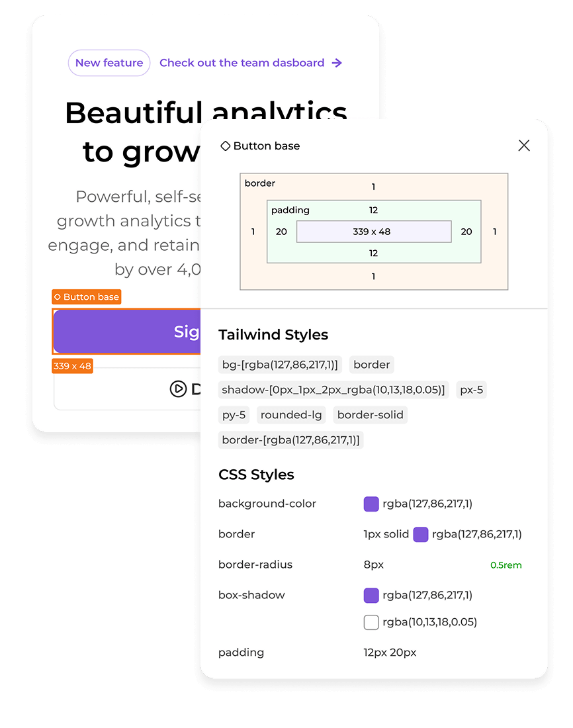Close the Button base inspector panel

click(x=524, y=146)
